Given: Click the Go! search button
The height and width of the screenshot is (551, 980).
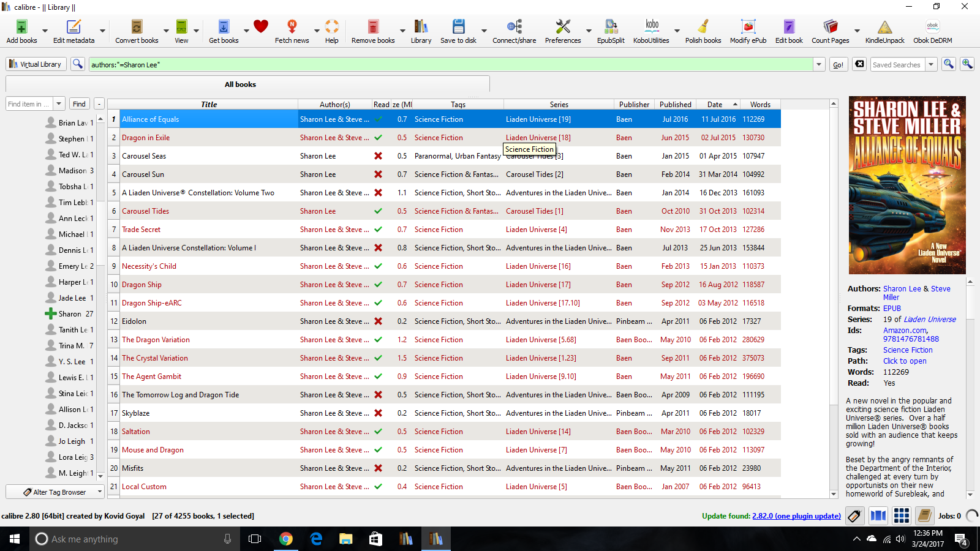Looking at the screenshot, I should point(838,64).
